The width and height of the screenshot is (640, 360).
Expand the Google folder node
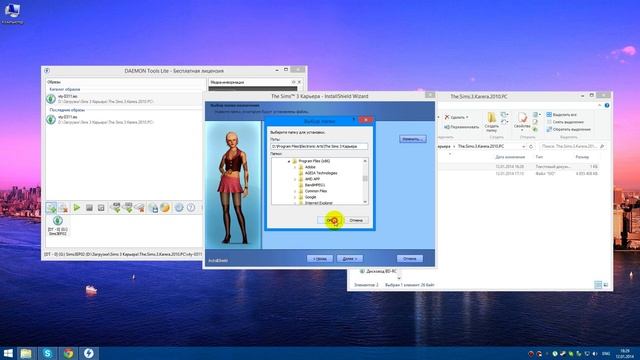point(296,197)
